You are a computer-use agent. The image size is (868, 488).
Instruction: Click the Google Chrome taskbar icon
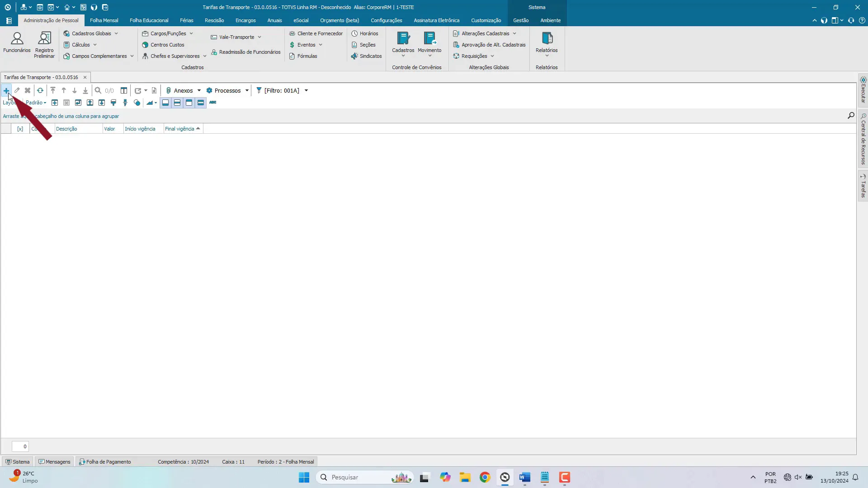485,478
